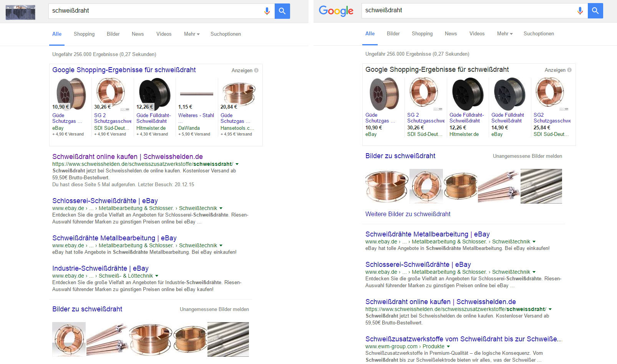
Task: Open first copper wire basket image in right window
Action: [x=386, y=186]
